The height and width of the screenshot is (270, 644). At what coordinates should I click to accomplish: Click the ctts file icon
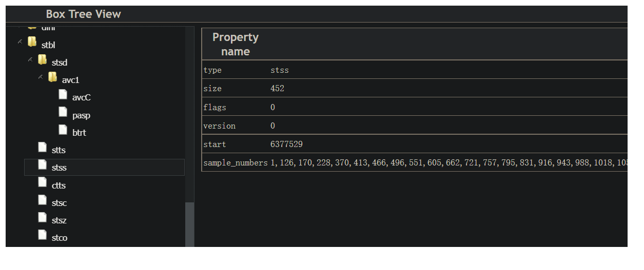click(43, 182)
